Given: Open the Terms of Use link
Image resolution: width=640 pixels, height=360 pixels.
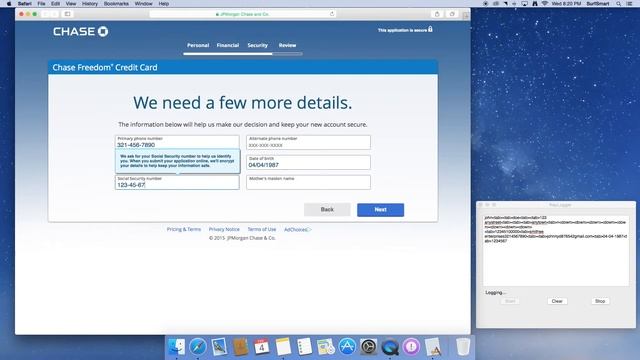Looking at the screenshot, I should [x=262, y=229].
